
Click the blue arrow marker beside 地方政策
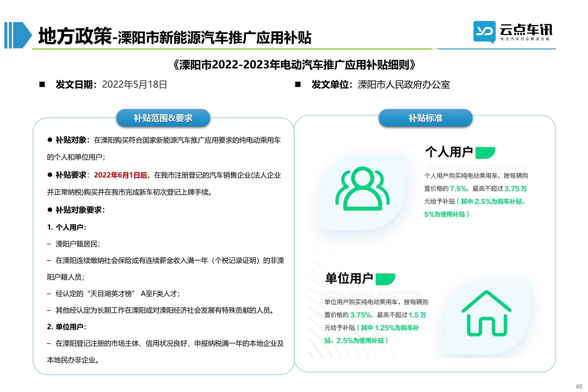pyautogui.click(x=18, y=35)
